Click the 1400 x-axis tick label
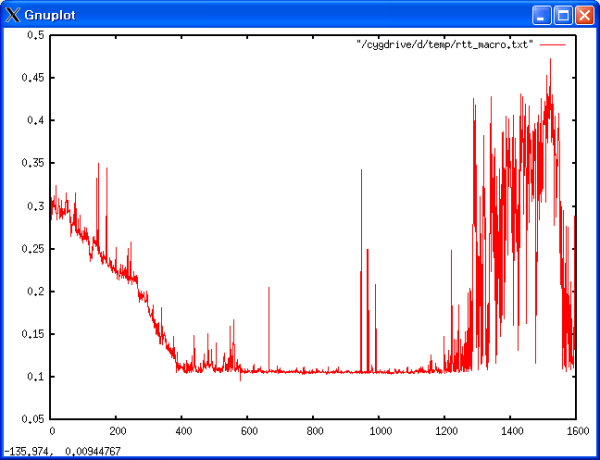The height and width of the screenshot is (460, 600). pyautogui.click(x=510, y=431)
